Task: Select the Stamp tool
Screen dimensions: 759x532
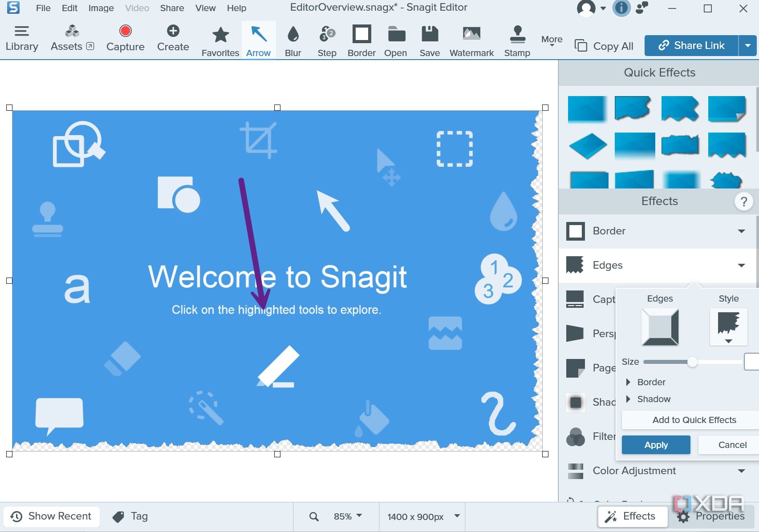Action: tap(517, 41)
